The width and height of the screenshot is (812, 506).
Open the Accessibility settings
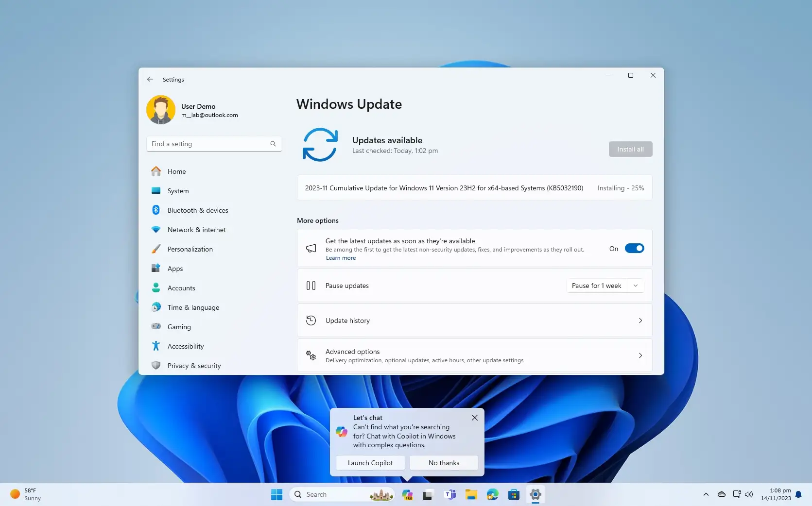click(x=185, y=346)
